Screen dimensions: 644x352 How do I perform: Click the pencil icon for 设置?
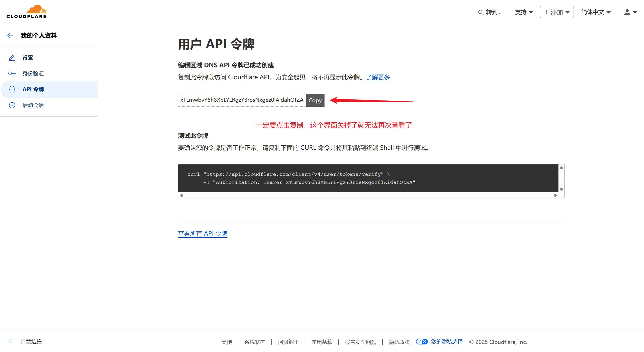[12, 58]
